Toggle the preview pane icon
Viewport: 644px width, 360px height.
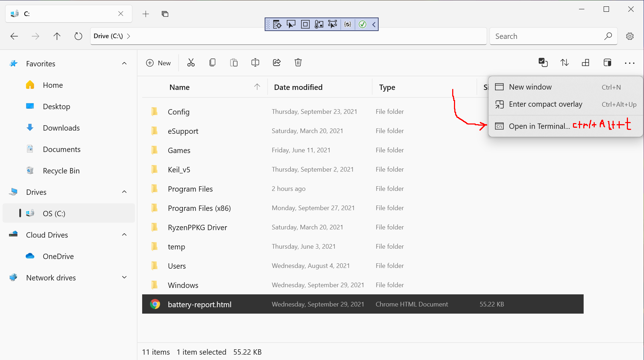[607, 63]
